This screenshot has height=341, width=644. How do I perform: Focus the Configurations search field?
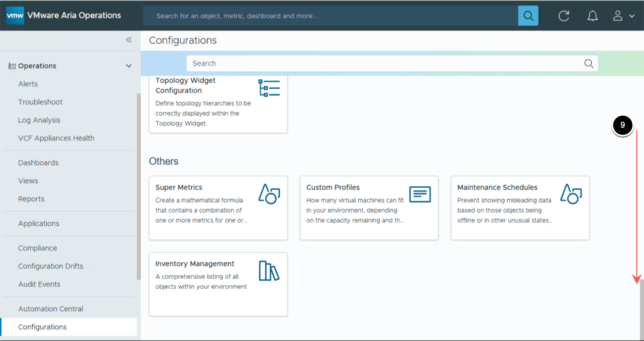pyautogui.click(x=383, y=63)
